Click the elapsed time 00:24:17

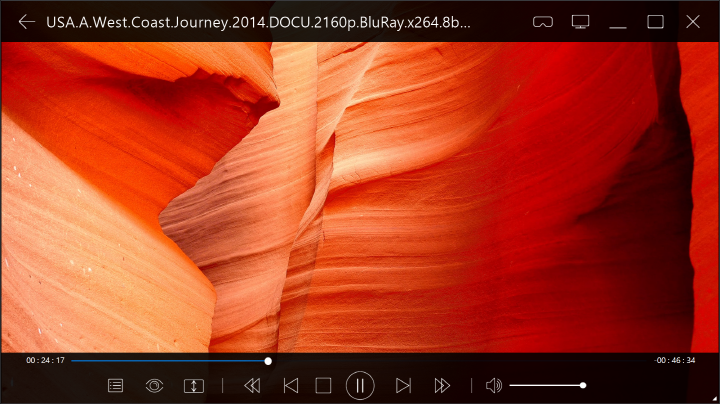pos(45,360)
